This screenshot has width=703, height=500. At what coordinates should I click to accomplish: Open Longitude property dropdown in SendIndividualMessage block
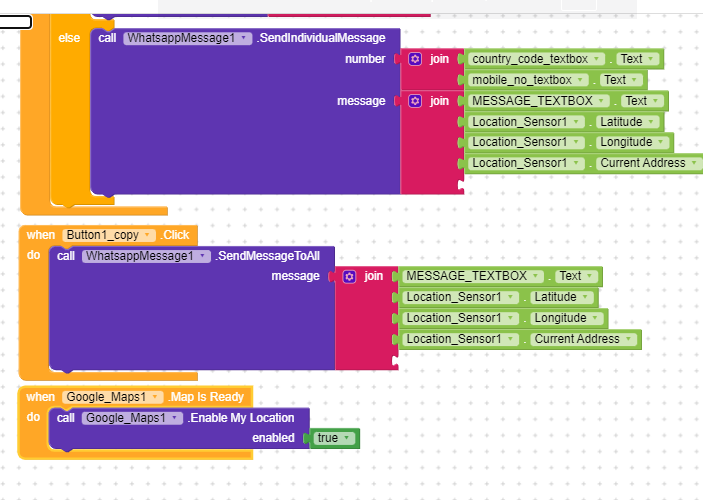pyautogui.click(x=633, y=142)
